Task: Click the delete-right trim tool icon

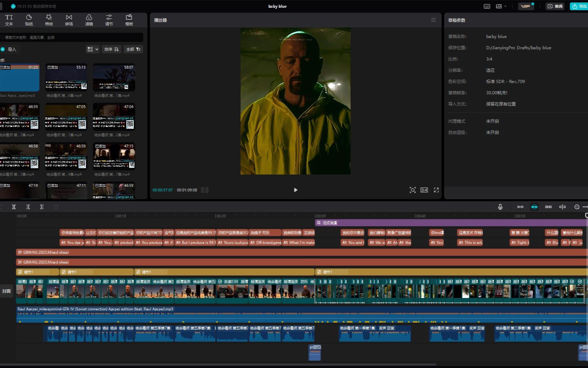Action: [42, 207]
